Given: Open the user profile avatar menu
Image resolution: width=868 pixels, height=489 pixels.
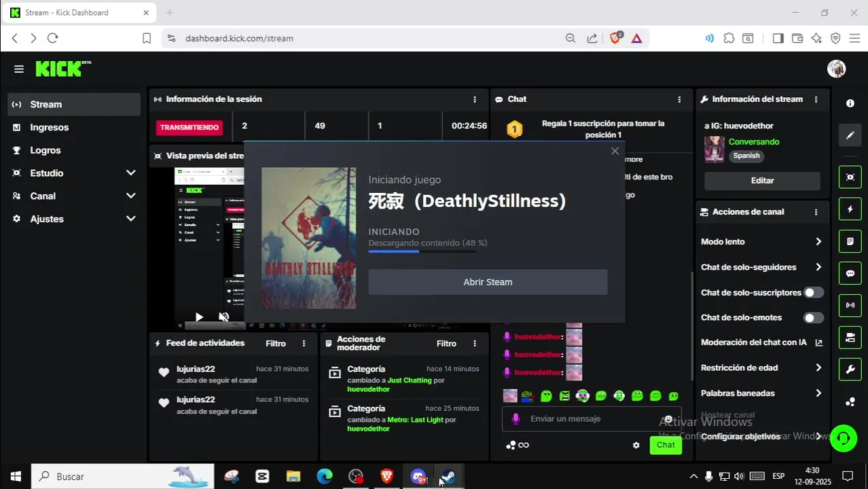Looking at the screenshot, I should [x=836, y=69].
